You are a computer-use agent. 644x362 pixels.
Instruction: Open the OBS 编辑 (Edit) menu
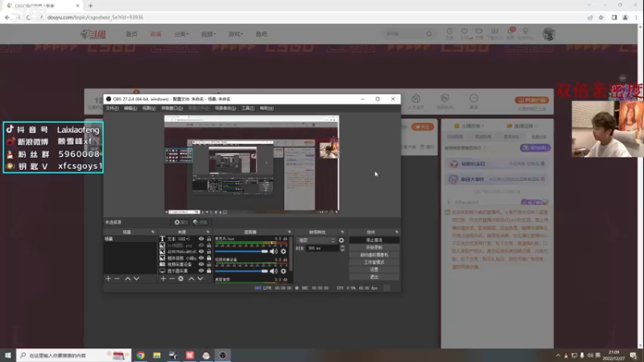pyautogui.click(x=130, y=109)
